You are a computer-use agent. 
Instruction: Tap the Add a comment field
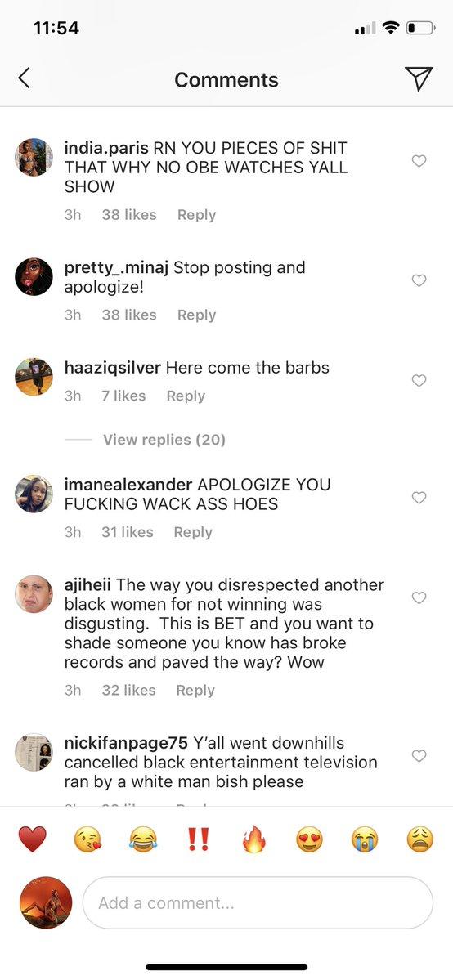258,902
